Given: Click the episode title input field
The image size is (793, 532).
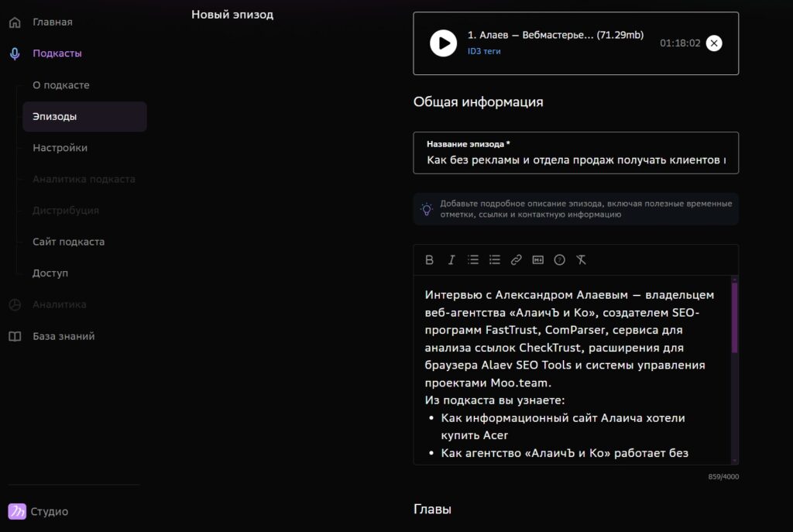Looking at the screenshot, I should click(x=576, y=158).
